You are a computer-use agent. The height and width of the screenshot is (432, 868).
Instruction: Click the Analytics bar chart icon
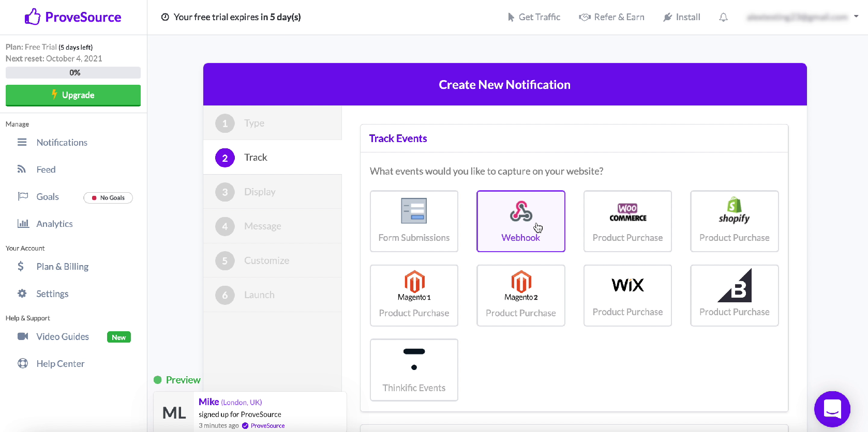[23, 223]
